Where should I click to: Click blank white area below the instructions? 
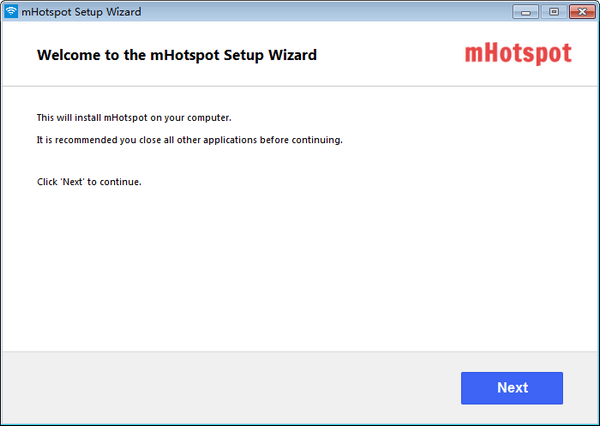[300, 270]
